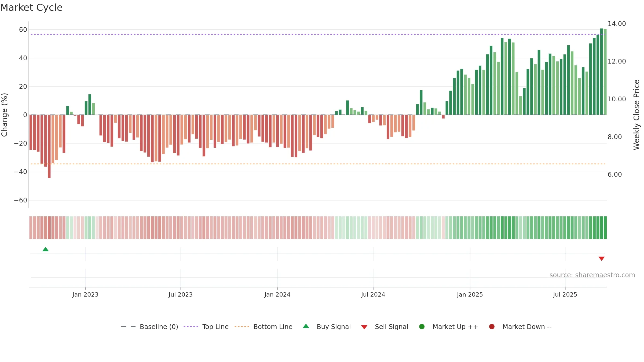Click the green triangle icon in legend
Image resolution: width=644 pixels, height=362 pixels.
click(306, 326)
